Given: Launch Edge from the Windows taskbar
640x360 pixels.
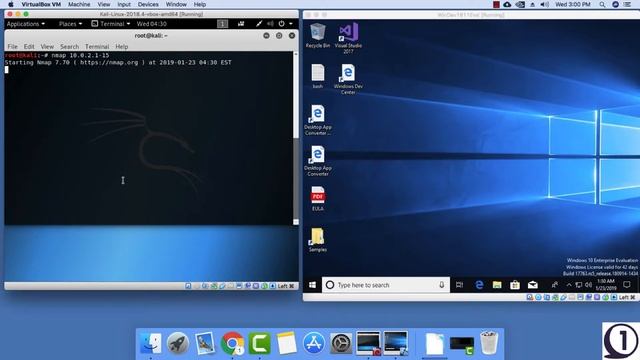Looking at the screenshot, I should point(479,285).
